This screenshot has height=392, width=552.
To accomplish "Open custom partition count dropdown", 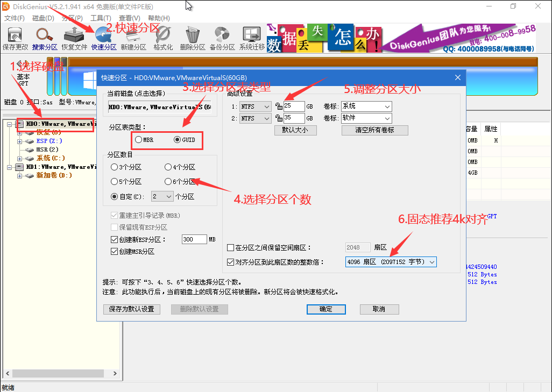I will coord(162,196).
